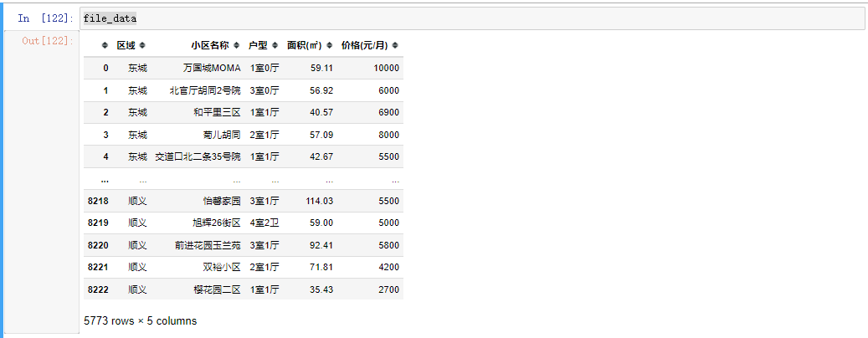This screenshot has height=338, width=868.
Task: Click the 5773 rows × 5 columns summary
Action: [x=140, y=321]
